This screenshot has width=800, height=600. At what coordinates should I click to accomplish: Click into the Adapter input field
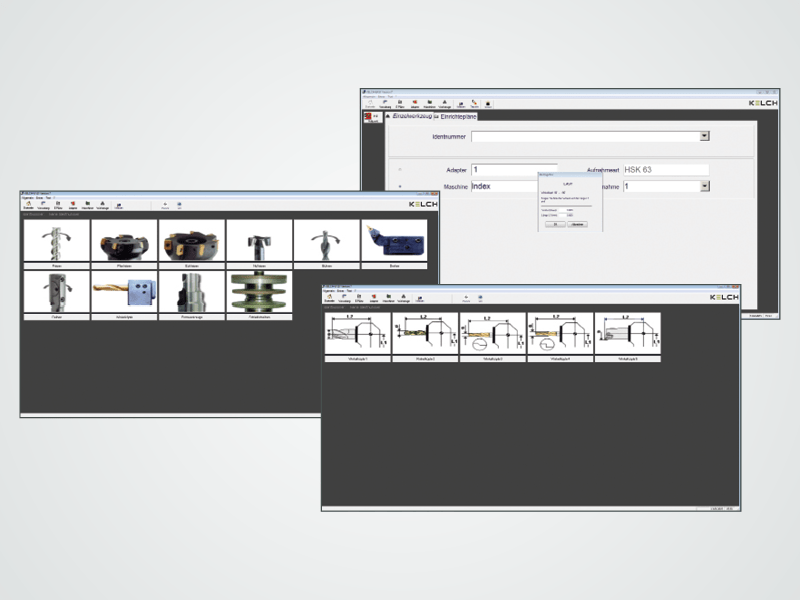pos(514,170)
